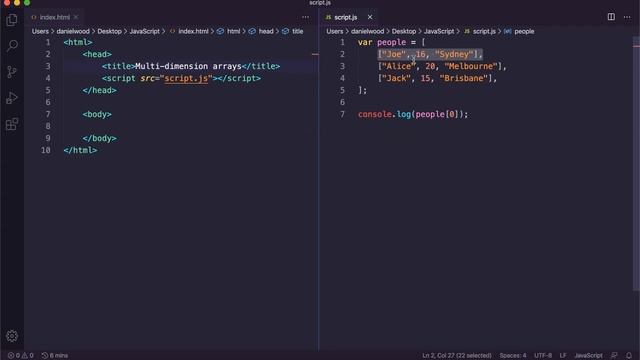The height and width of the screenshot is (360, 640).
Task: Select 'index.html' in the breadcrumb
Action: pyautogui.click(x=193, y=31)
